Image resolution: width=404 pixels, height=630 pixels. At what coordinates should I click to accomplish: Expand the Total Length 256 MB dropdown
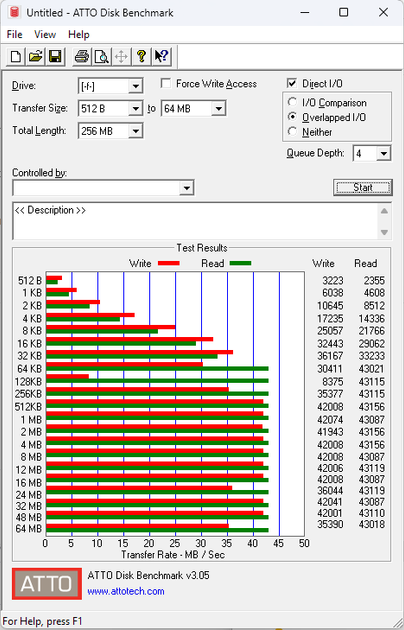[x=136, y=131]
